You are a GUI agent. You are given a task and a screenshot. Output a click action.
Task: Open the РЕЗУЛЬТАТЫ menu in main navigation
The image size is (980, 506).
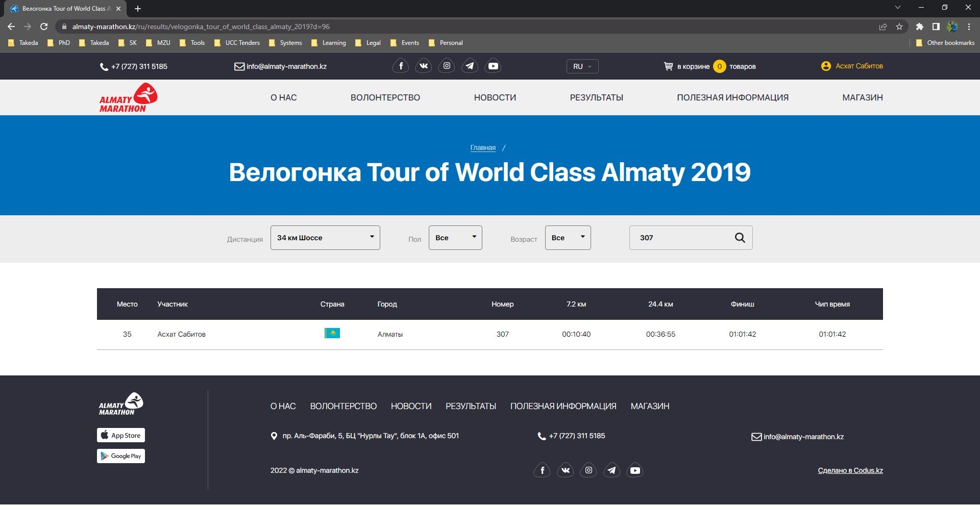click(596, 97)
